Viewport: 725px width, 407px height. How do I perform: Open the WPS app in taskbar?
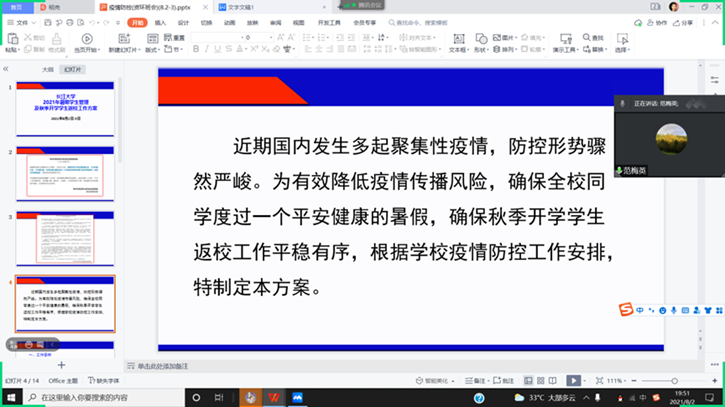[x=273, y=397]
